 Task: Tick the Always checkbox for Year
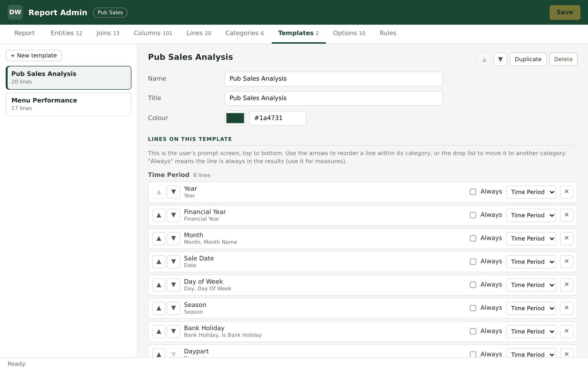click(x=473, y=192)
